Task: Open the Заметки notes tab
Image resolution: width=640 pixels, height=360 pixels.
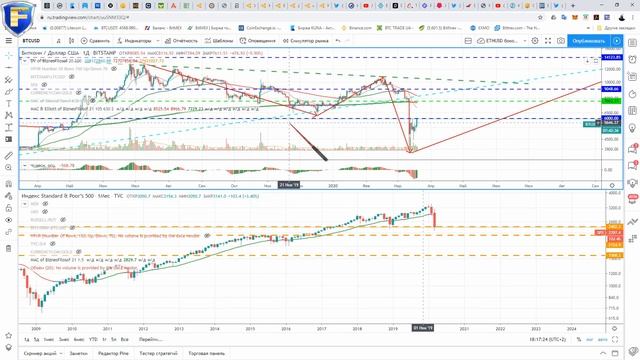Action: (78, 353)
